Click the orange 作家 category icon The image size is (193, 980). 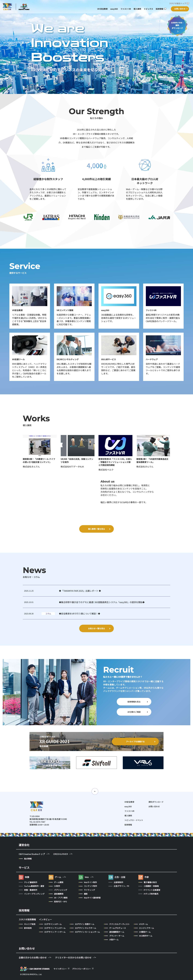pyautogui.click(x=141, y=877)
